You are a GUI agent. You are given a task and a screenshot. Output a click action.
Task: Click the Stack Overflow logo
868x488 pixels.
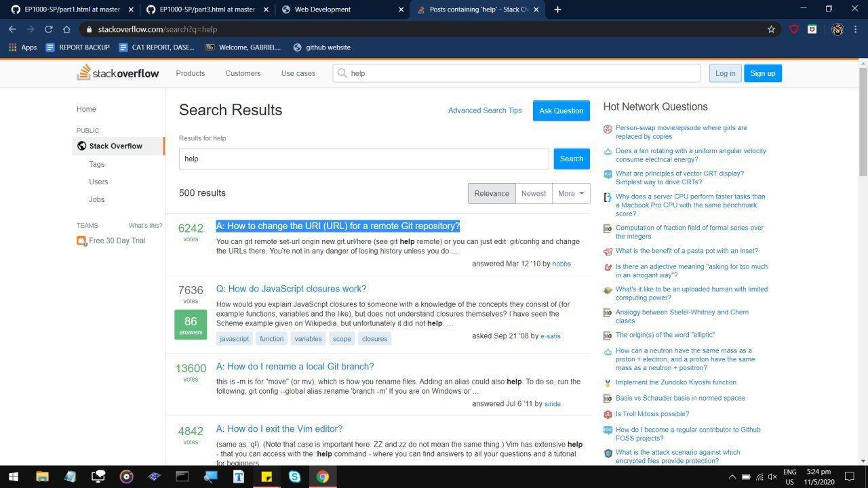coord(118,73)
